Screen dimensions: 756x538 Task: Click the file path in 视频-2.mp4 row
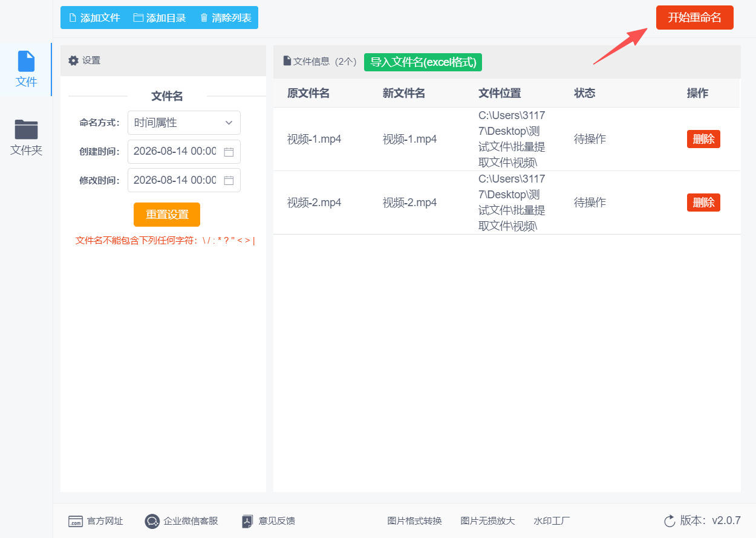[512, 203]
